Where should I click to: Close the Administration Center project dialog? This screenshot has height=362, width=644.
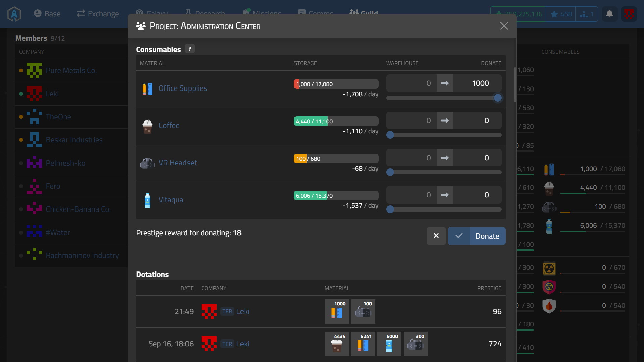point(504,26)
